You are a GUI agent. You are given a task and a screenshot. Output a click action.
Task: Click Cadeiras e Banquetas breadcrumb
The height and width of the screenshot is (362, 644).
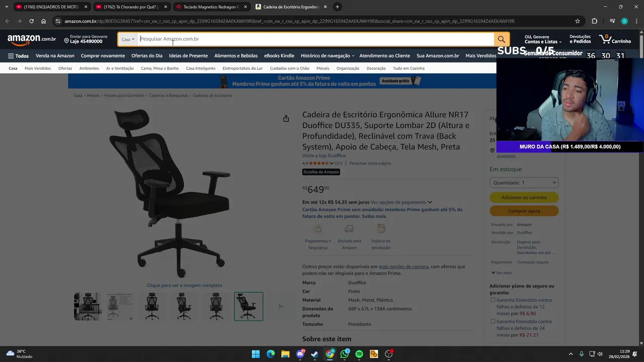click(169, 96)
